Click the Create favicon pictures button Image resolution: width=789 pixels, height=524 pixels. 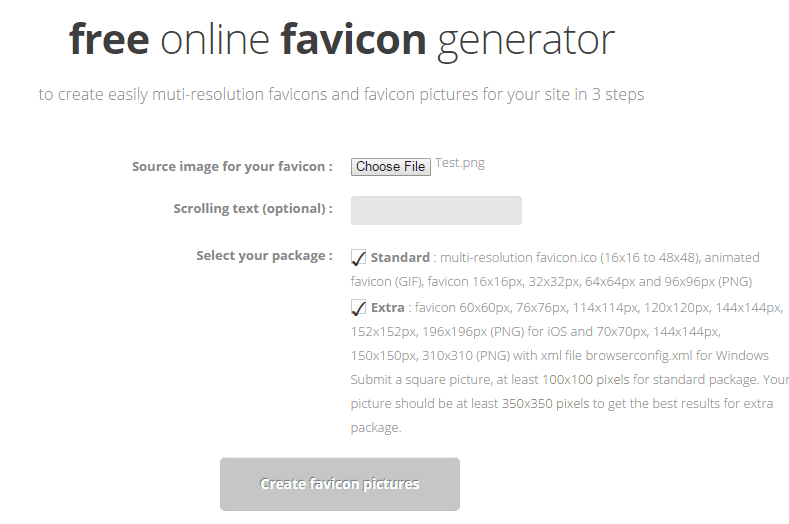point(340,484)
